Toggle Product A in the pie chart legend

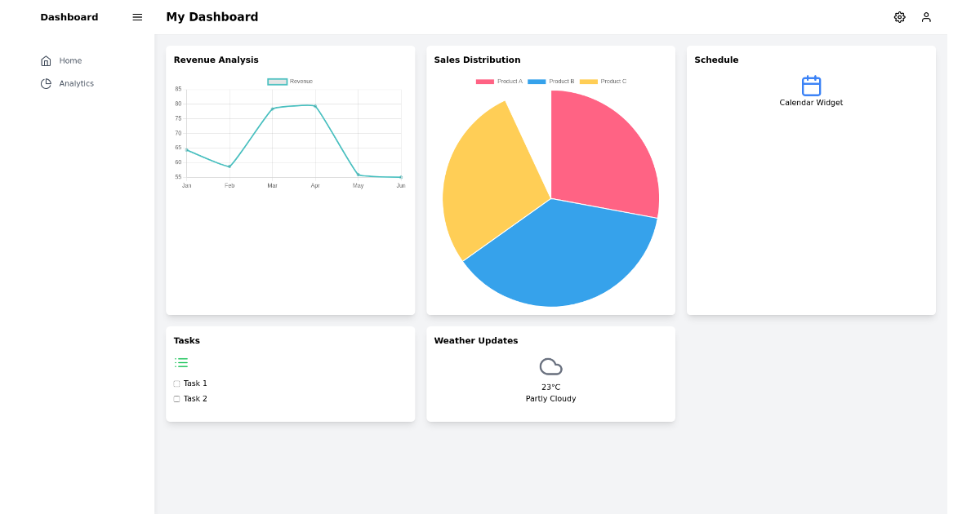tap(498, 81)
